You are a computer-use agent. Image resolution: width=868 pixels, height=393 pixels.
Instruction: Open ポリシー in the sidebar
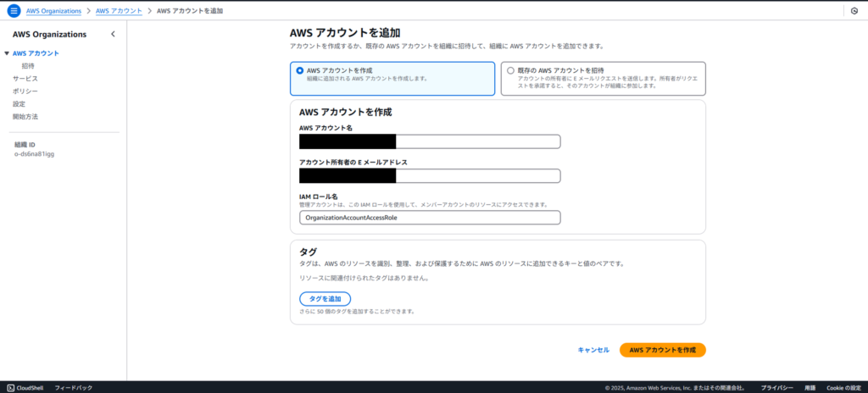[25, 91]
